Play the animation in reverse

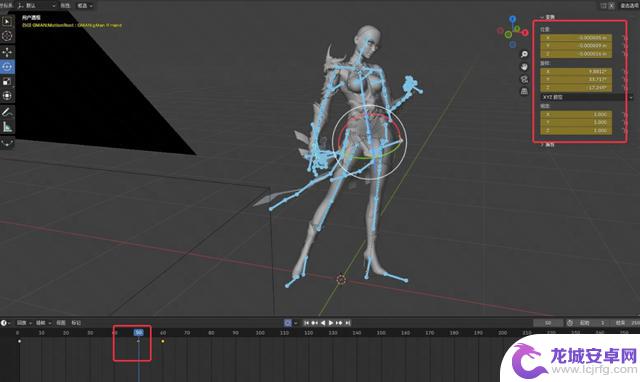(322, 323)
